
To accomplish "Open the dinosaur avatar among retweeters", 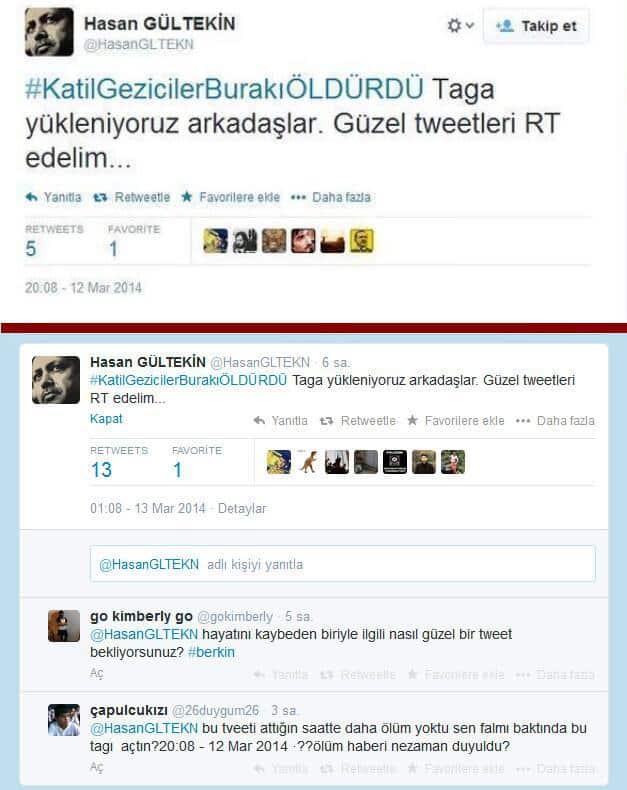I will [x=308, y=462].
